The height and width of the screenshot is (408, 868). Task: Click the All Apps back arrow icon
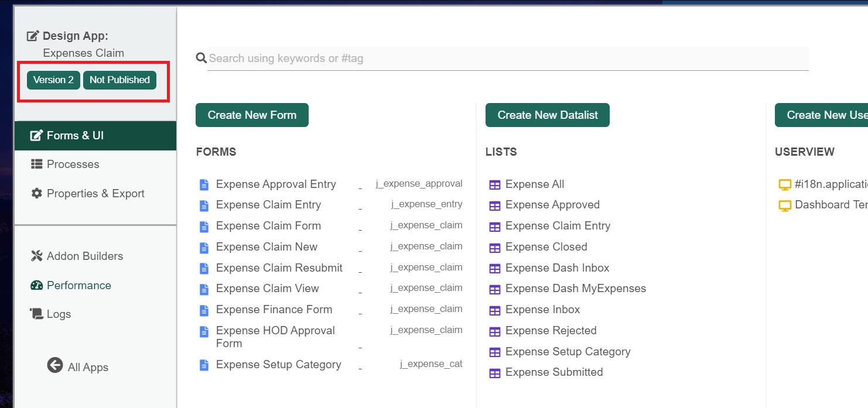click(x=55, y=365)
